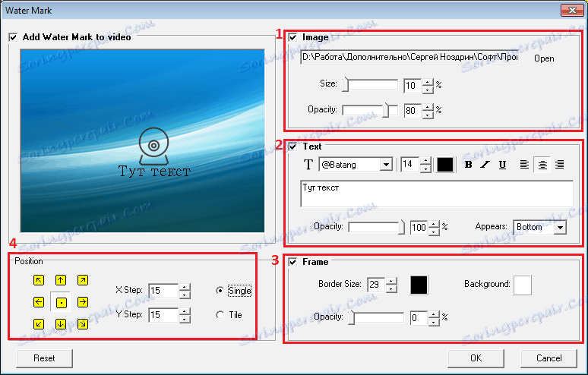Image resolution: width=588 pixels, height=375 pixels.
Task: Click the video preview thumbnail
Action: click(143, 141)
